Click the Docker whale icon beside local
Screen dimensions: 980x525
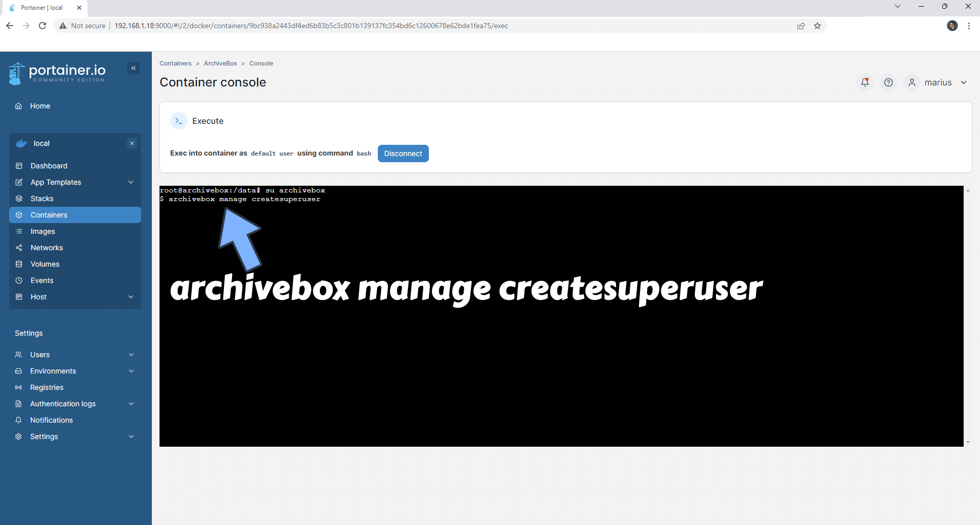pyautogui.click(x=21, y=143)
